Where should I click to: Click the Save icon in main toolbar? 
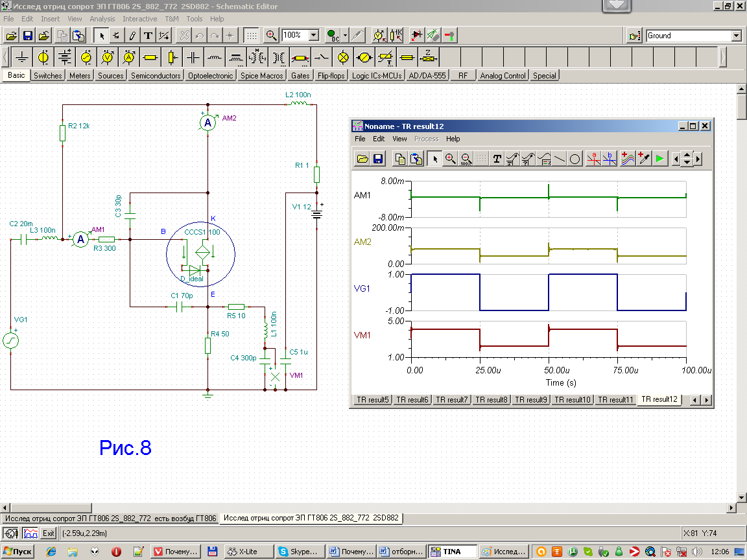tap(28, 36)
